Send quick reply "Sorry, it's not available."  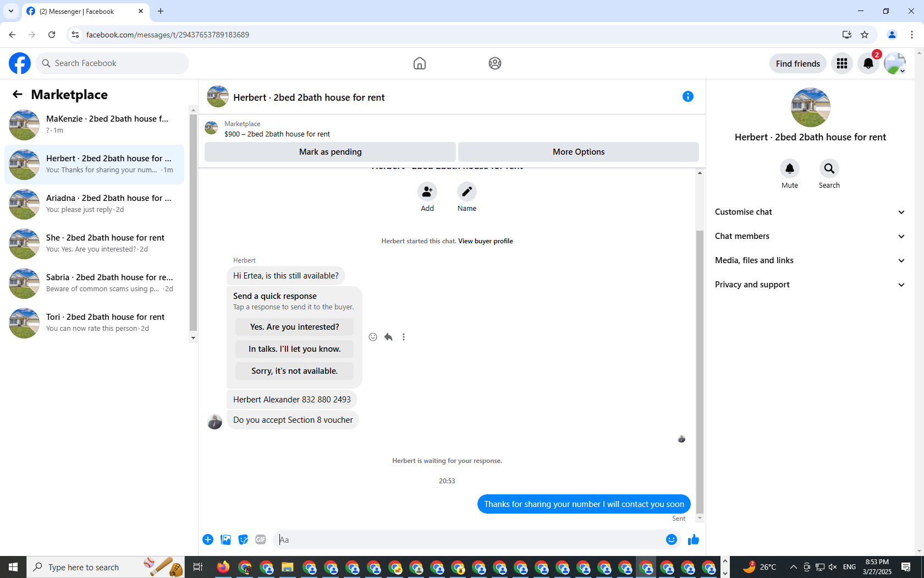click(294, 371)
